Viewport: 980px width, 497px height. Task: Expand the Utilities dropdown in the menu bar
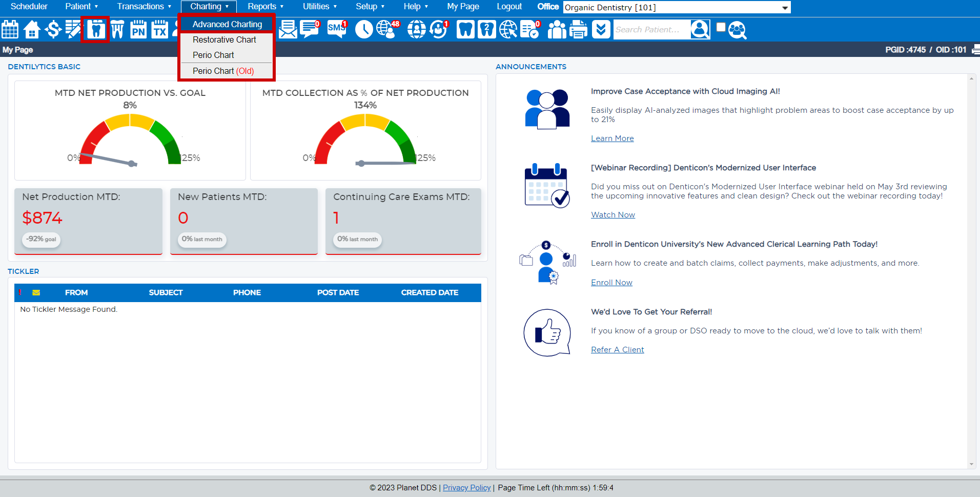(x=319, y=7)
